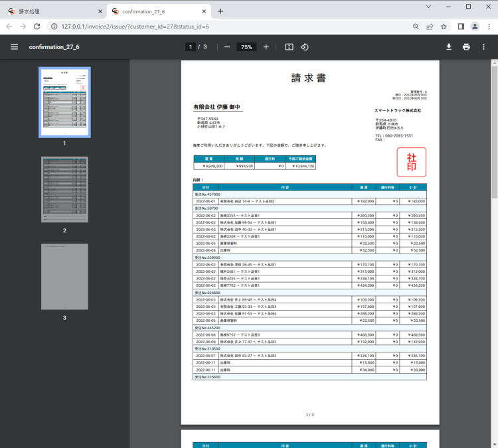Image resolution: width=498 pixels, height=448 pixels.
Task: Select the page 3 thumbnail
Action: [65, 276]
